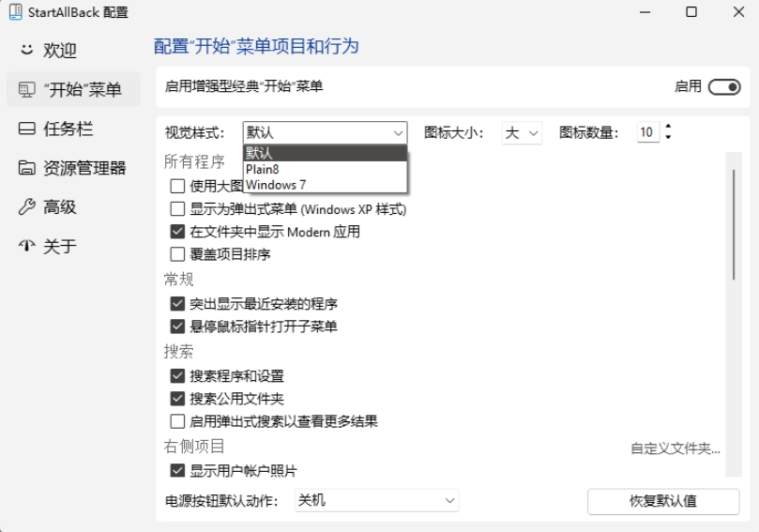
Task: Collapse the 视觉样式 dropdown via its arrow
Action: pos(399,133)
